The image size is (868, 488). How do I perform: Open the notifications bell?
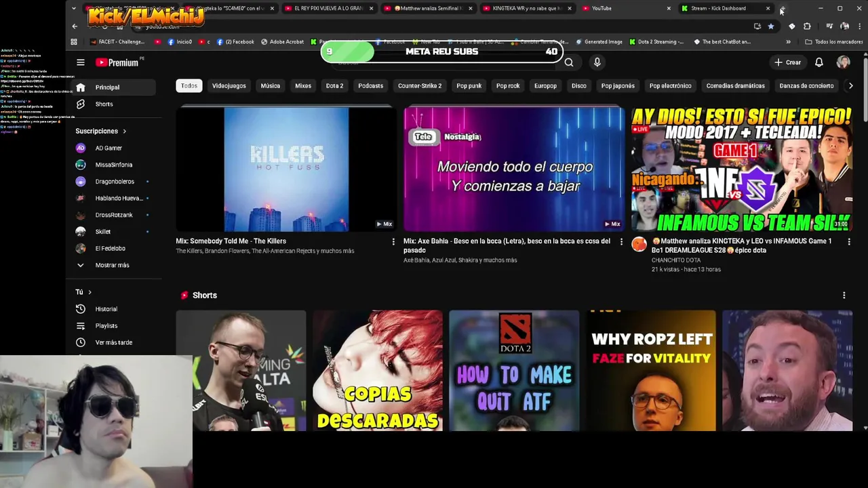tap(818, 62)
